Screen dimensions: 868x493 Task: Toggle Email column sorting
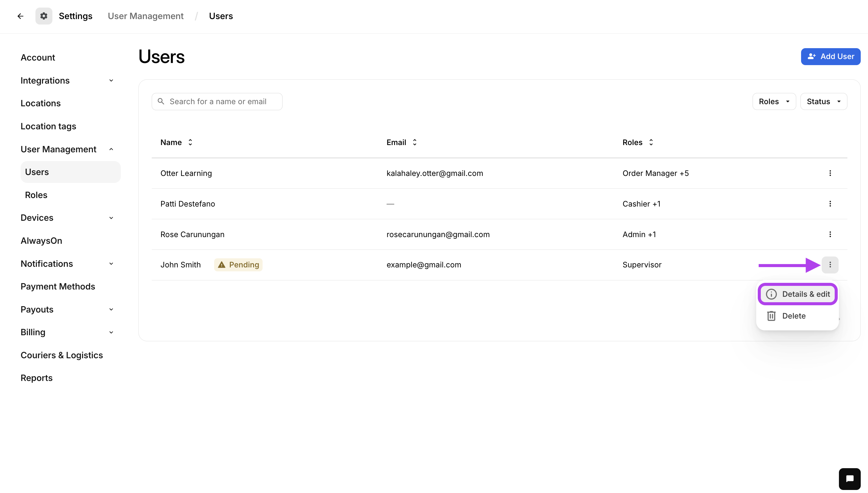click(x=414, y=142)
